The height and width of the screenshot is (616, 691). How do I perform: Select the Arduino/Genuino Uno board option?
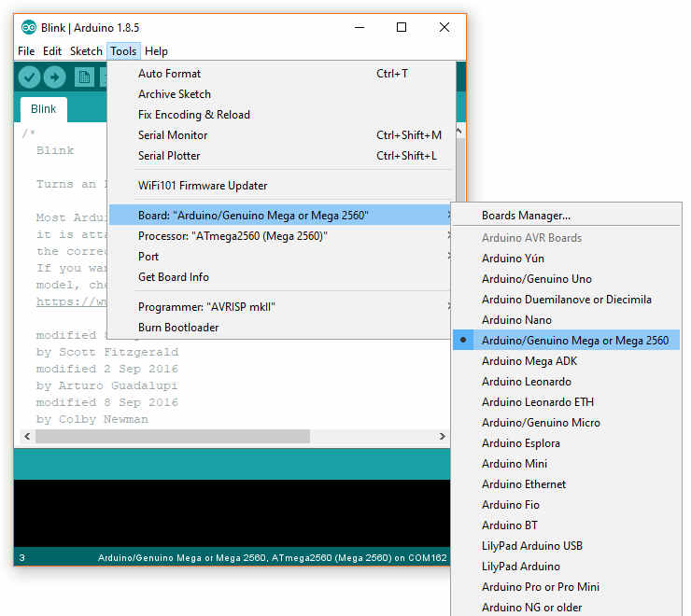point(536,279)
